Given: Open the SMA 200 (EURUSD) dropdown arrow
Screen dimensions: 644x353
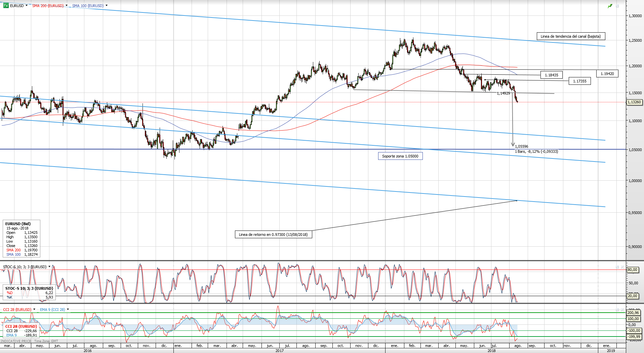Looking at the screenshot, I should [x=67, y=5].
